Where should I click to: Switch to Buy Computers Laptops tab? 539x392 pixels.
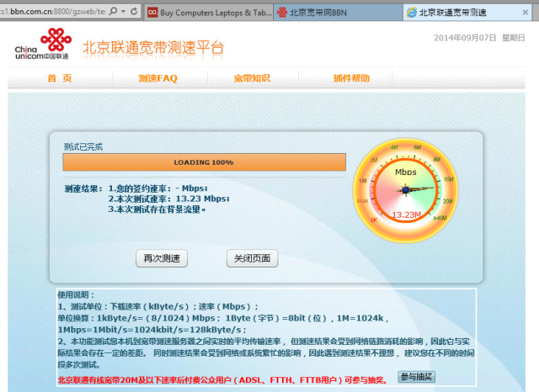point(209,13)
